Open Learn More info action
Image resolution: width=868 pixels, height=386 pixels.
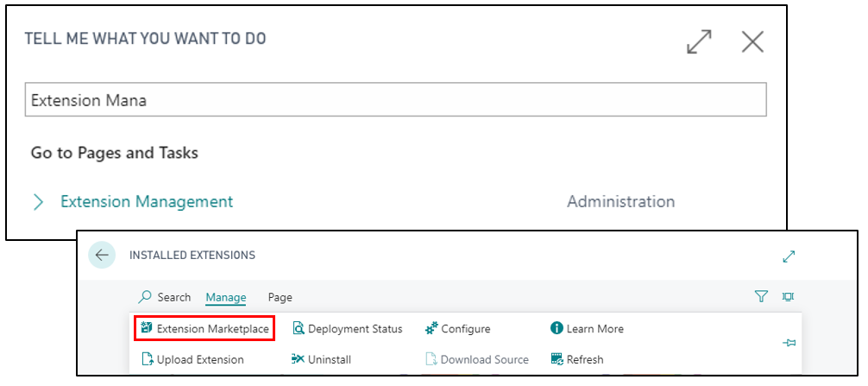pos(587,329)
